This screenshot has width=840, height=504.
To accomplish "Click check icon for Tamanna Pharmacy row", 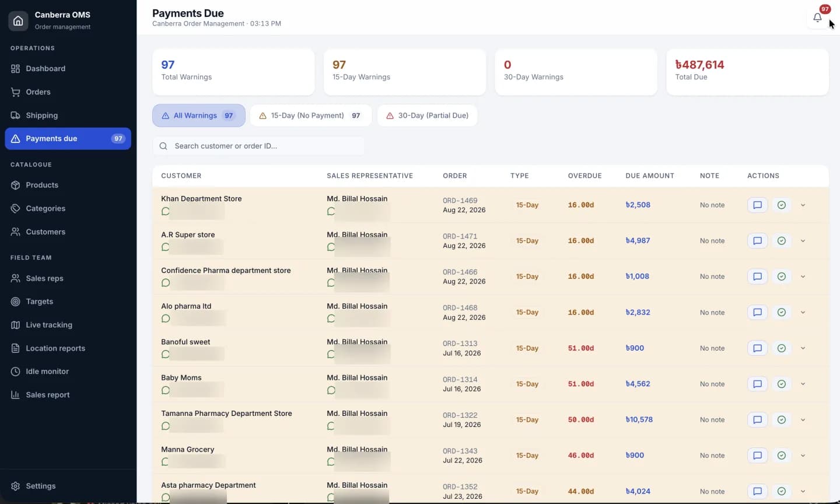I will 782,419.
